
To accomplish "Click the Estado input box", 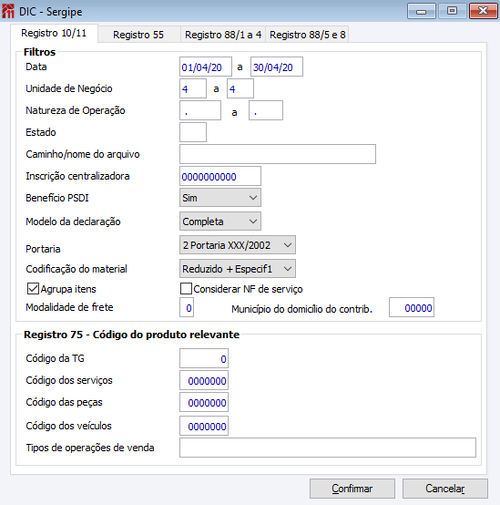I will click(193, 132).
